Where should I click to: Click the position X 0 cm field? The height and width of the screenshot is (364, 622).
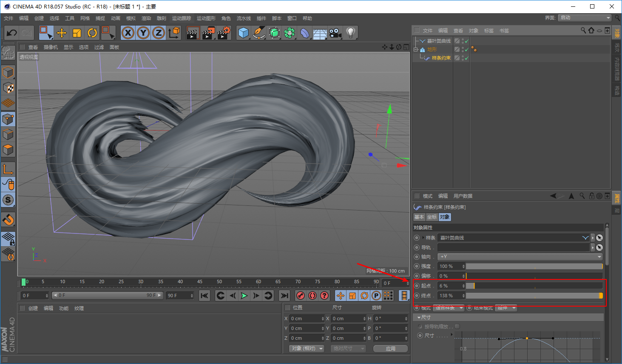[x=307, y=318]
